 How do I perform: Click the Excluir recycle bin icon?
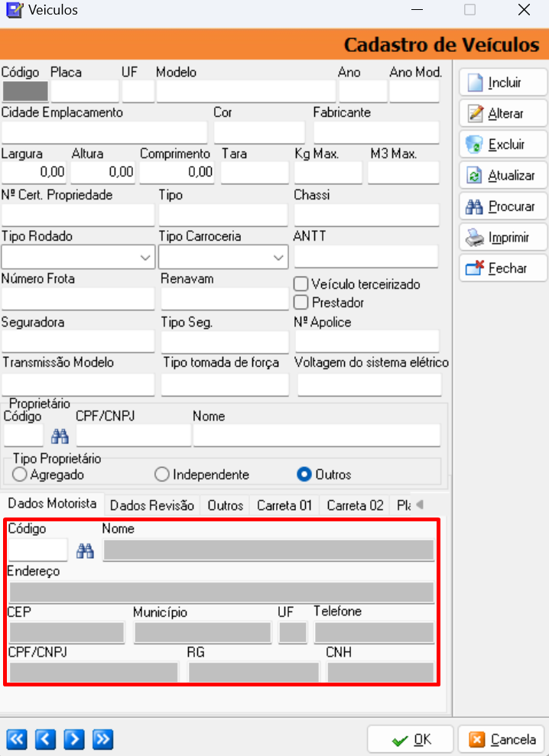474,144
